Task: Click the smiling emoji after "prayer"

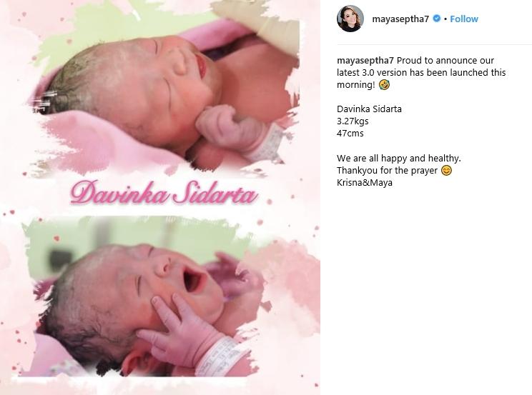Action: [446, 170]
